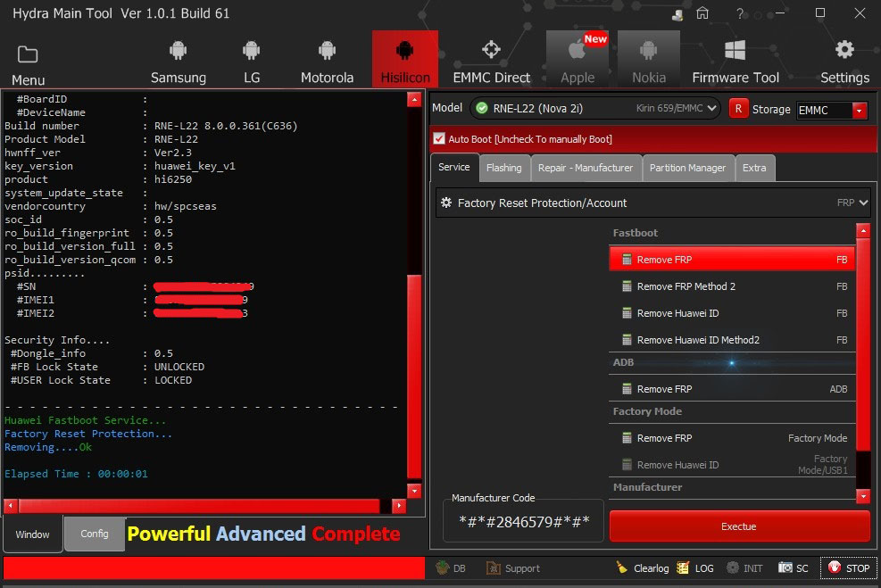Click the help question mark icon

tap(739, 13)
